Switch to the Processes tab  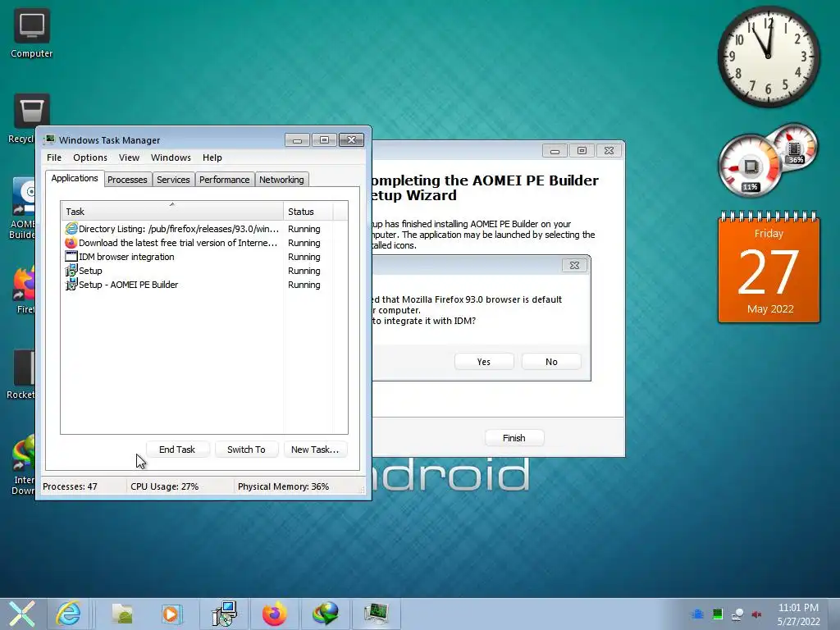pos(127,180)
